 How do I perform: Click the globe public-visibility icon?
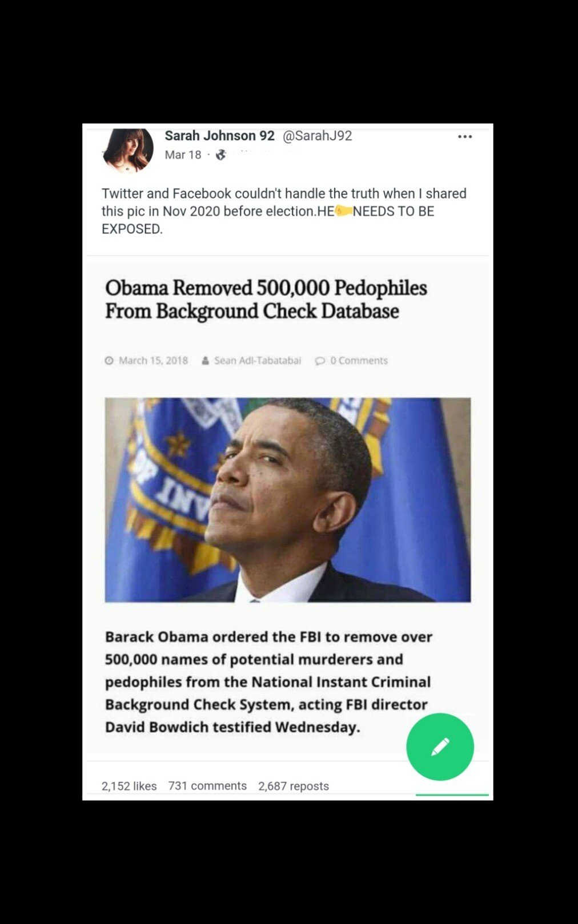[x=221, y=155]
